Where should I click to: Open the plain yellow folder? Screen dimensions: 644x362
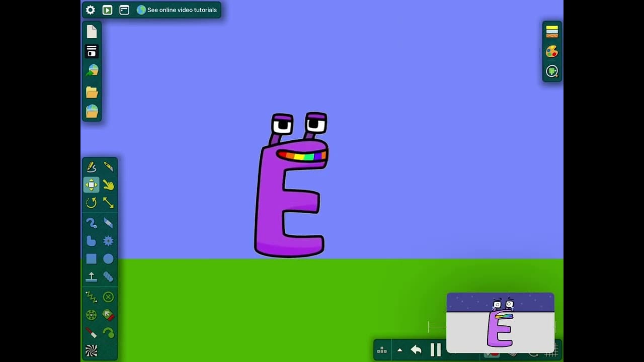tap(92, 92)
